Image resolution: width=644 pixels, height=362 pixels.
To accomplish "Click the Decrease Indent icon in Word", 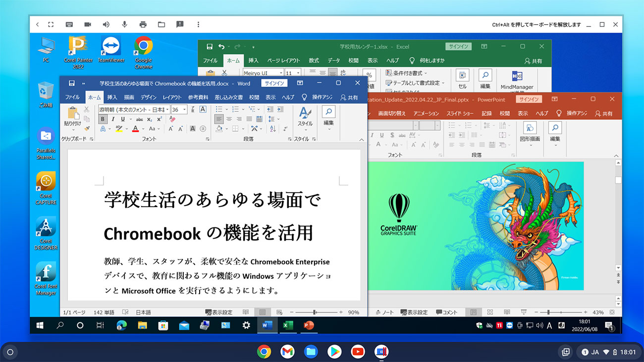I will pos(270,109).
